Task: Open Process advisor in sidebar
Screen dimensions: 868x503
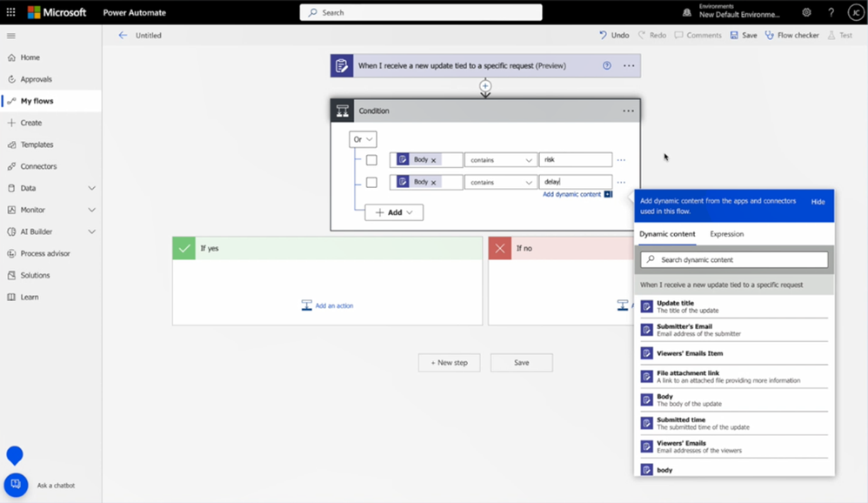Action: click(50, 254)
